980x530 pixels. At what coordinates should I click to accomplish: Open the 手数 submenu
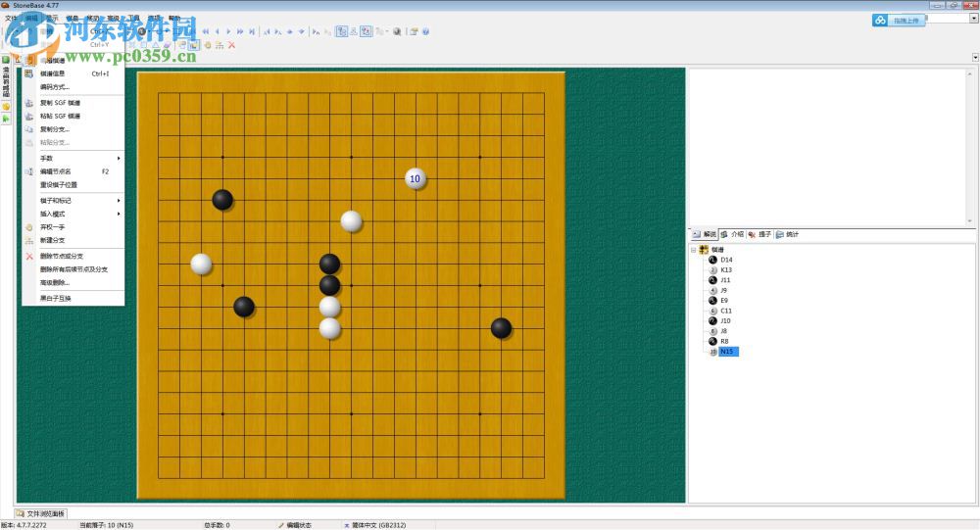[73, 158]
